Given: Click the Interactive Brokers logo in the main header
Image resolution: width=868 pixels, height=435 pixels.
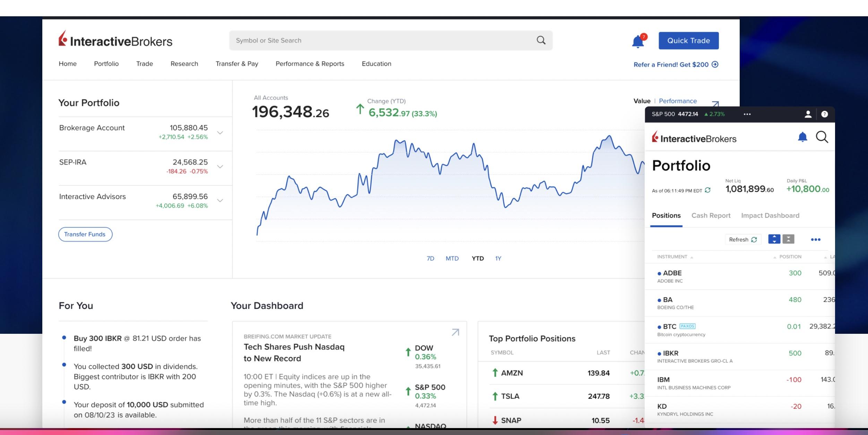Looking at the screenshot, I should (115, 39).
